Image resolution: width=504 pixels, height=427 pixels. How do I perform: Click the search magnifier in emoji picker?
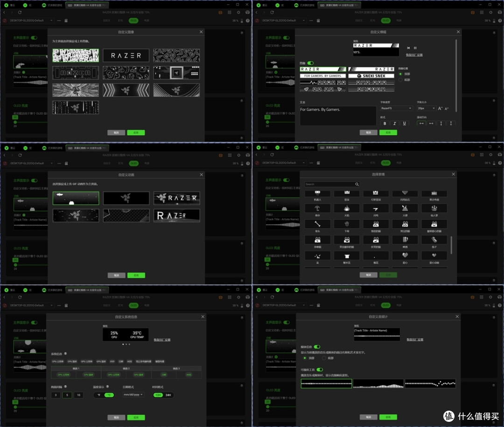click(x=357, y=185)
